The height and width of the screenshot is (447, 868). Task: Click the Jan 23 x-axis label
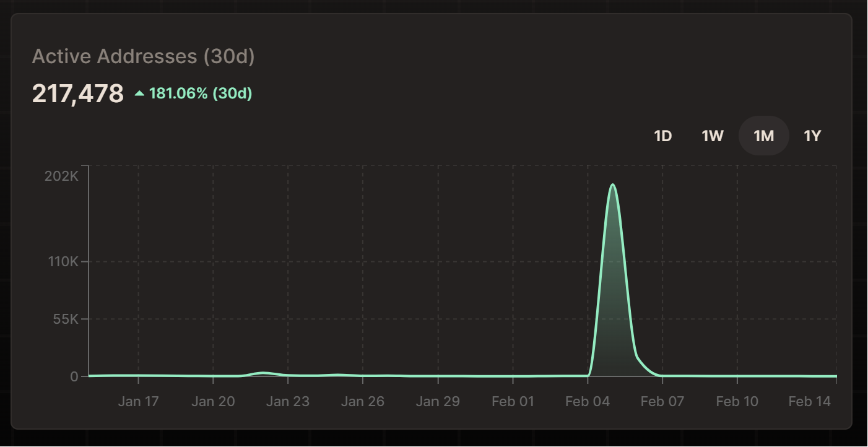click(x=287, y=401)
